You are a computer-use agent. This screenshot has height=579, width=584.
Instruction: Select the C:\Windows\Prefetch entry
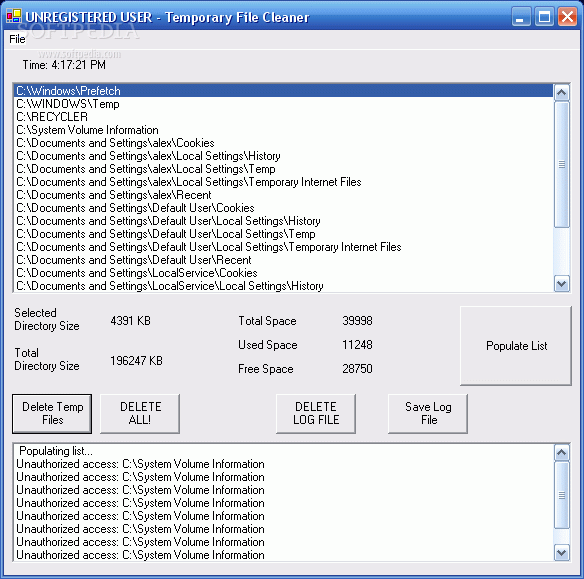click(x=283, y=91)
